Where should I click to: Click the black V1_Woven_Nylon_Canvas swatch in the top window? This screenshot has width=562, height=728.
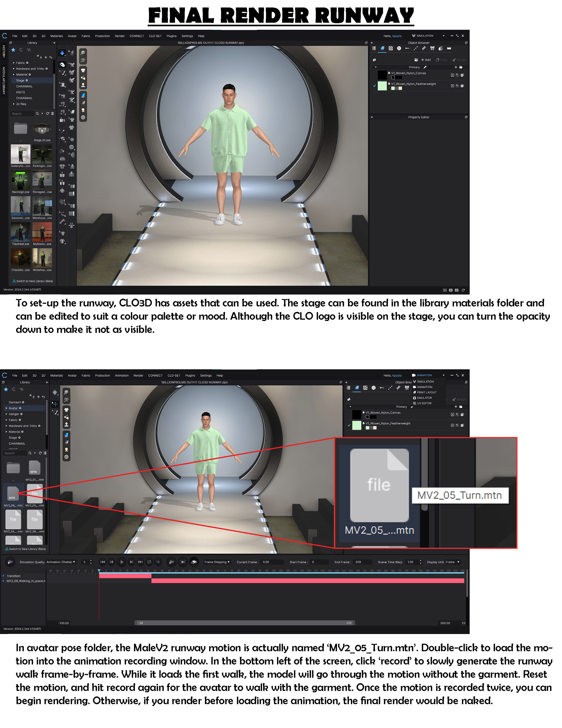pyautogui.click(x=382, y=75)
